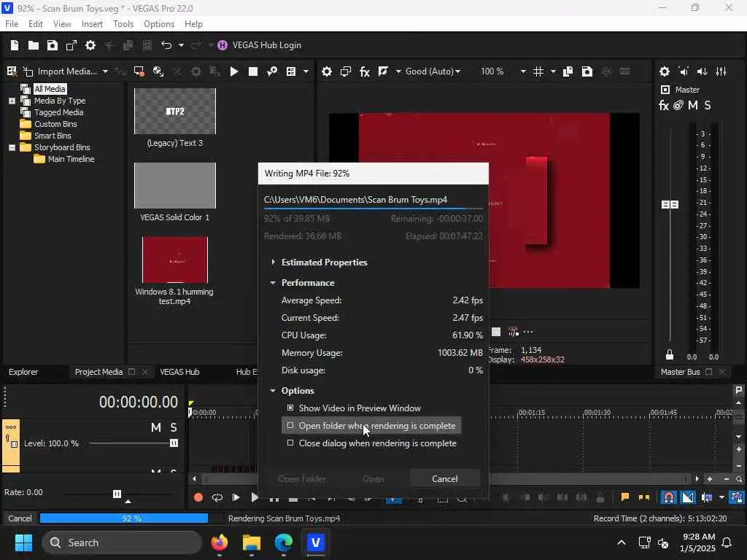Click the Loop Playback icon

click(217, 497)
